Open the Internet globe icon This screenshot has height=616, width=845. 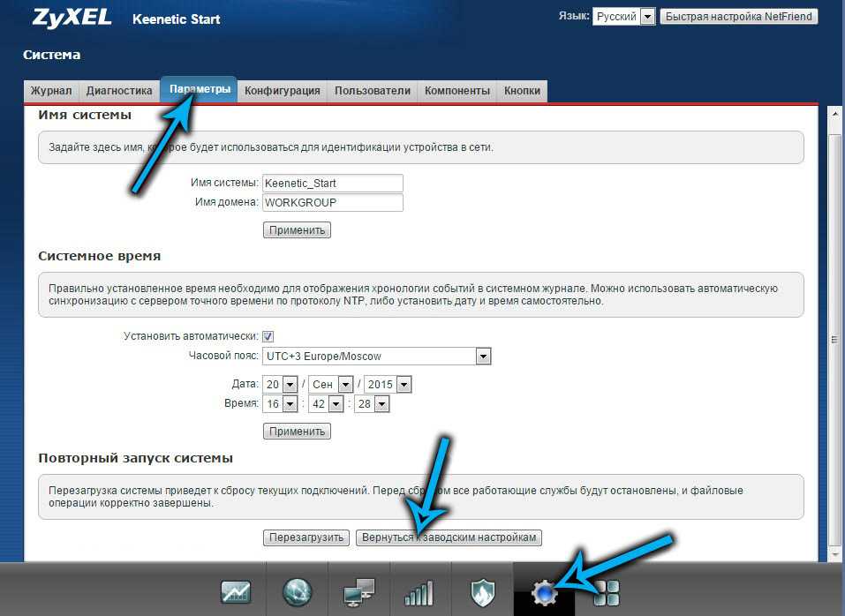pos(297,591)
